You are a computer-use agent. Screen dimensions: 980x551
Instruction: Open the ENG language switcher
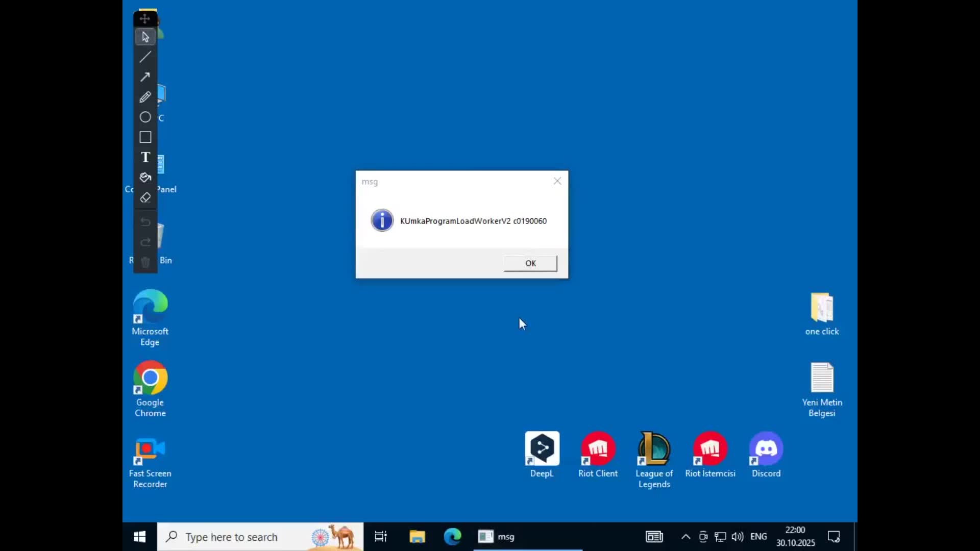point(758,537)
